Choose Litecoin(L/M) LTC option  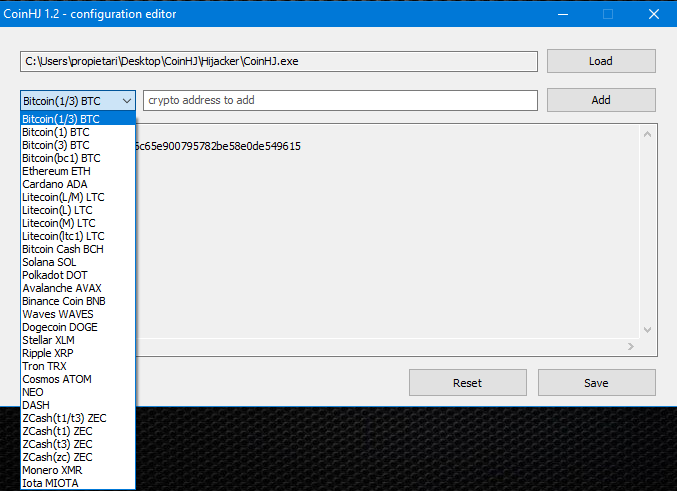coord(78,197)
